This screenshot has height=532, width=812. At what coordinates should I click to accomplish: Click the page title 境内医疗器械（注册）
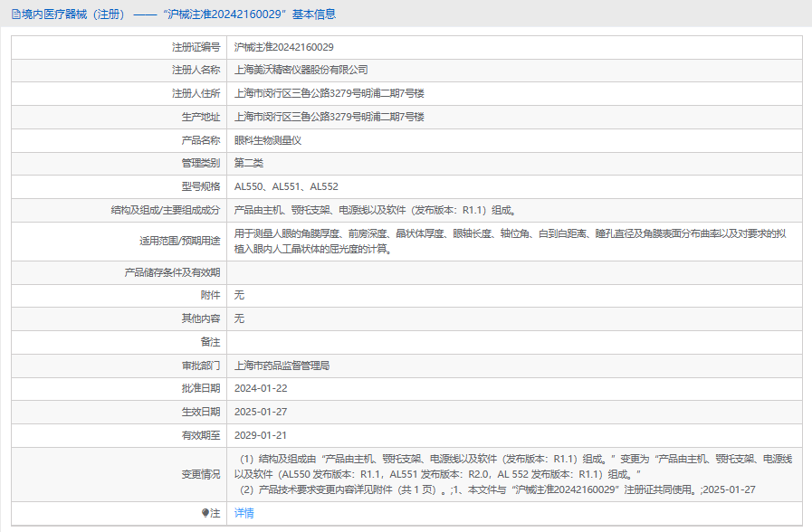[x=72, y=14]
